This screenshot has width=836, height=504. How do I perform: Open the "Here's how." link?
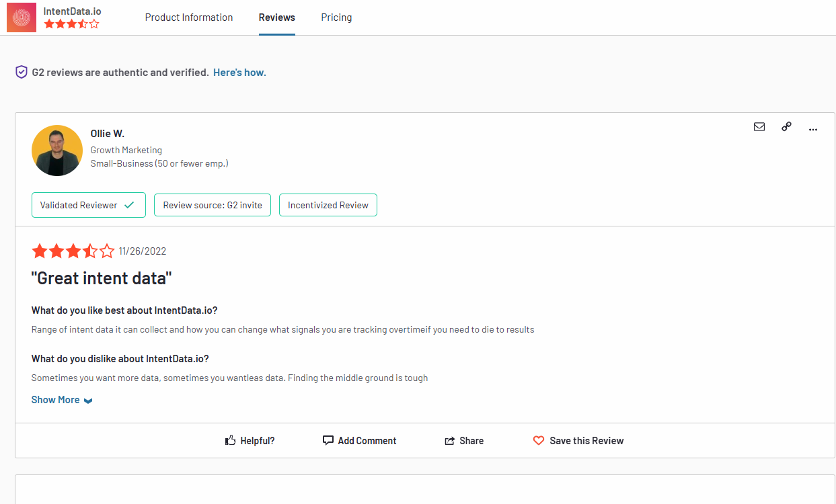pos(239,73)
